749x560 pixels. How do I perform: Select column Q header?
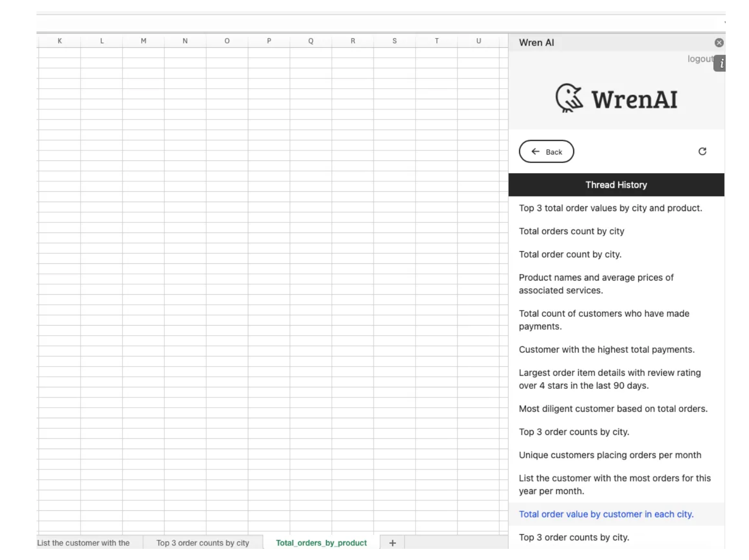click(311, 41)
